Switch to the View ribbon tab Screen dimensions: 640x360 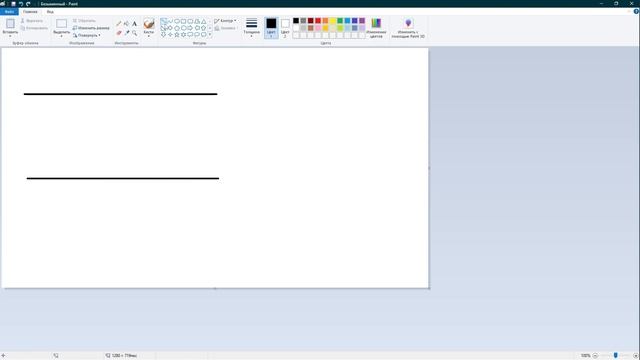click(50, 11)
